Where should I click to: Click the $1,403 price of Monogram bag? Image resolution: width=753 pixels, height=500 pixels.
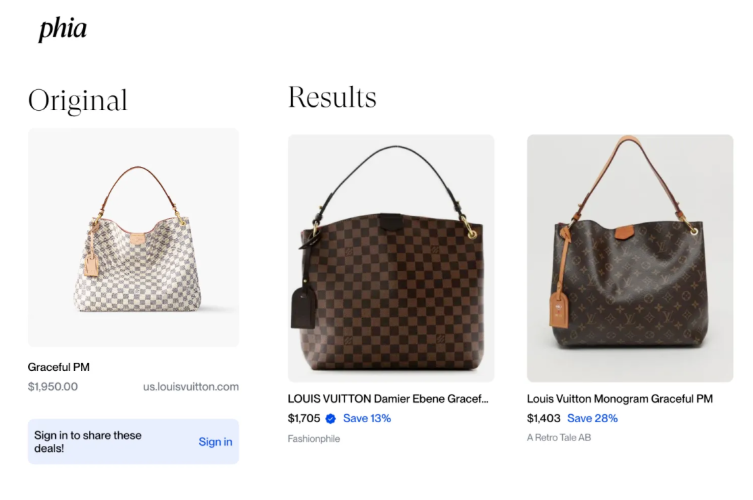[544, 418]
